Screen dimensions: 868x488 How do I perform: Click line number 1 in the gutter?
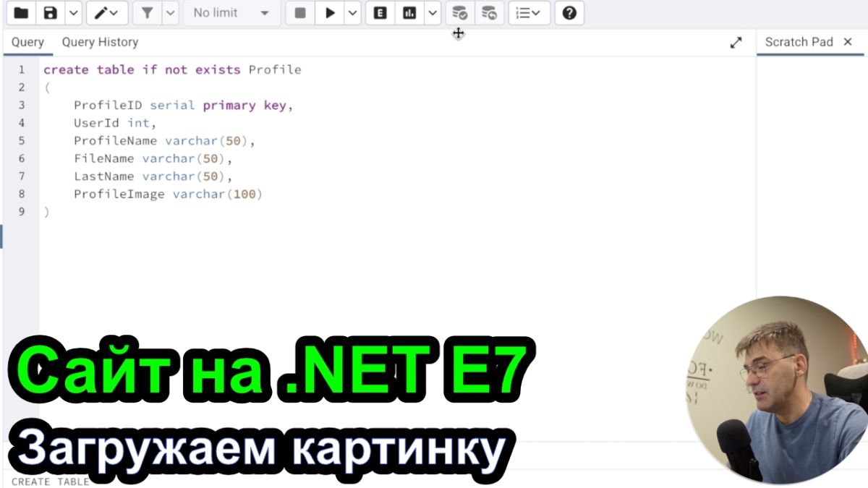tap(22, 70)
